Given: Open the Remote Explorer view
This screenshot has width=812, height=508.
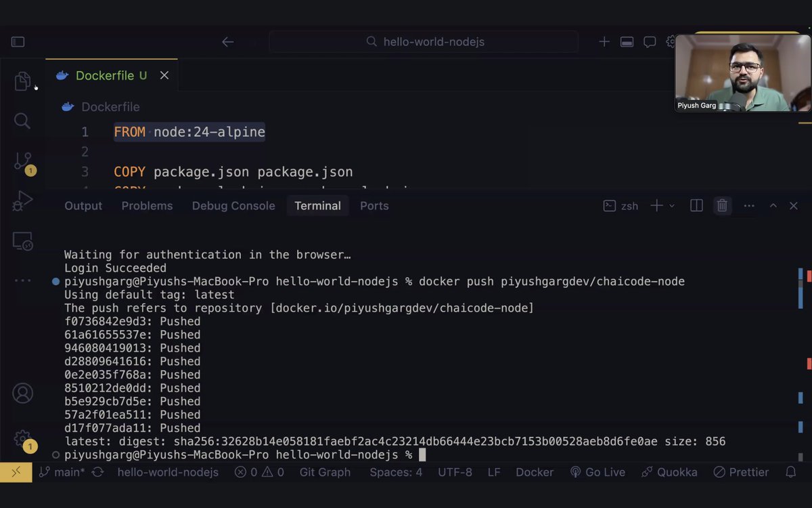Looking at the screenshot, I should click(22, 241).
